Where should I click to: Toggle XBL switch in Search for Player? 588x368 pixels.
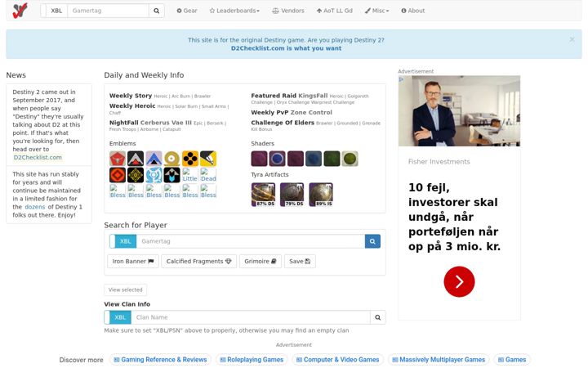coord(123,241)
